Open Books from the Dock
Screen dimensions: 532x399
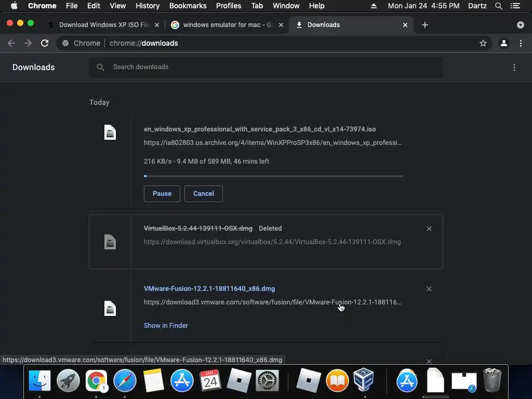tap(337, 380)
